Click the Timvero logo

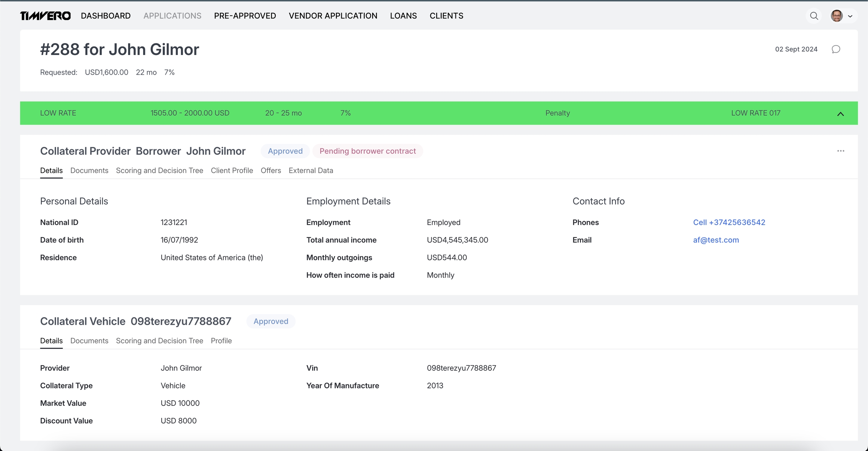coord(45,16)
